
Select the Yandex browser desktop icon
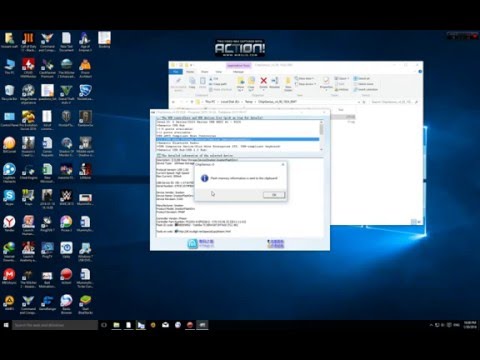click(9, 224)
